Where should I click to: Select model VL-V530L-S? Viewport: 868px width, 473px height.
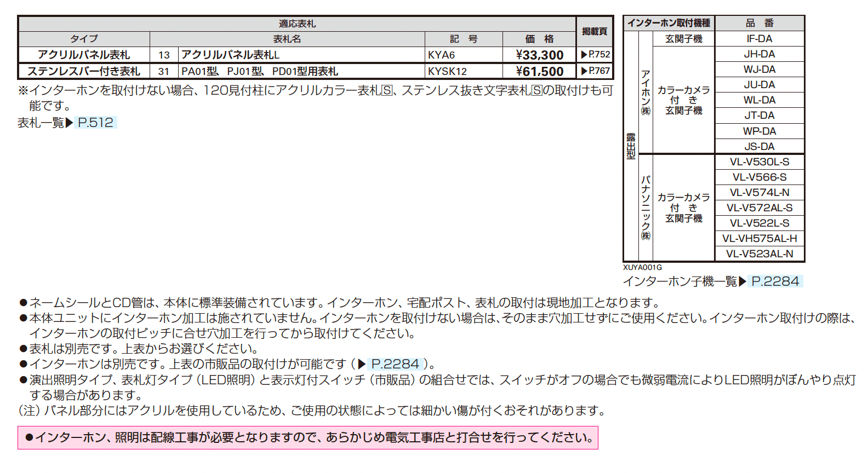pyautogui.click(x=759, y=161)
